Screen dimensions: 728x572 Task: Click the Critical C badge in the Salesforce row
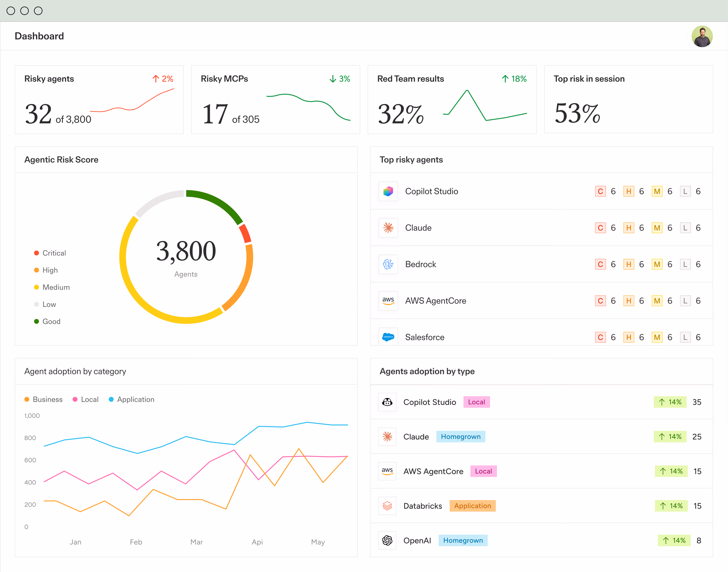pyautogui.click(x=600, y=337)
